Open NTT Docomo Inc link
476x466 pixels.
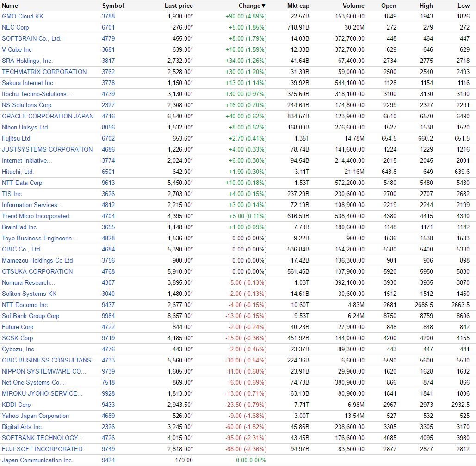coord(25,305)
